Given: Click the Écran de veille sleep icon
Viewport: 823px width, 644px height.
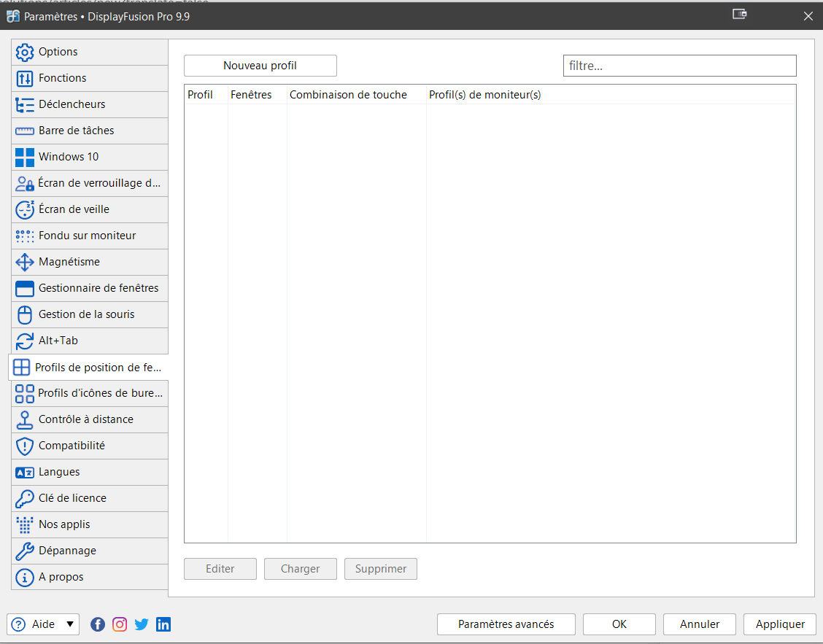Looking at the screenshot, I should coord(25,209).
